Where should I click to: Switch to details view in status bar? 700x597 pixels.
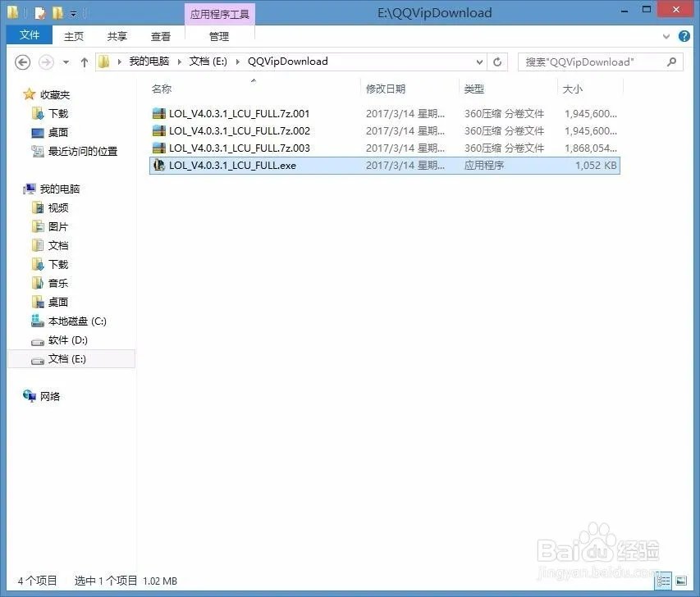(x=663, y=581)
